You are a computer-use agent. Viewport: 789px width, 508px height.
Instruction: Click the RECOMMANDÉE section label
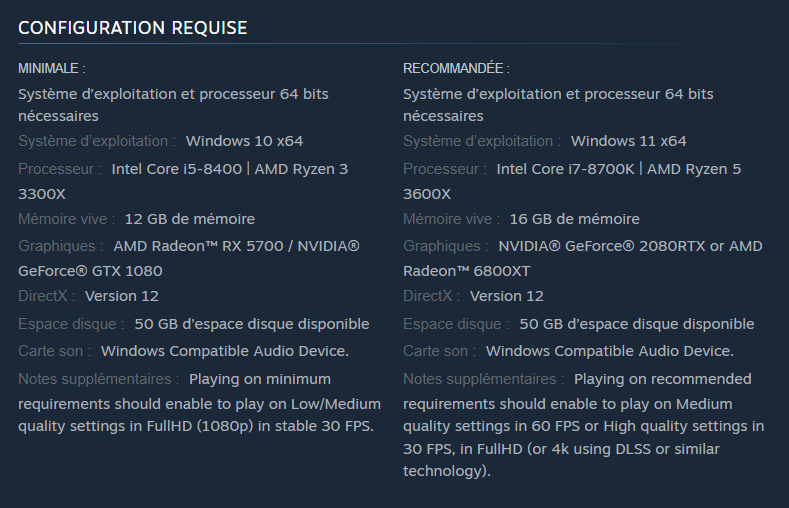456,69
